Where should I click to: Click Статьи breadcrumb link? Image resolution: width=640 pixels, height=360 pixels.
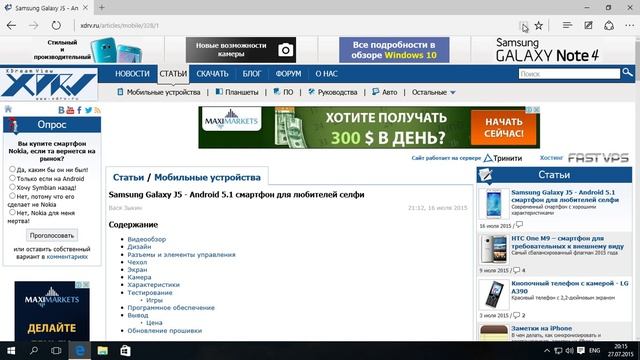128,178
